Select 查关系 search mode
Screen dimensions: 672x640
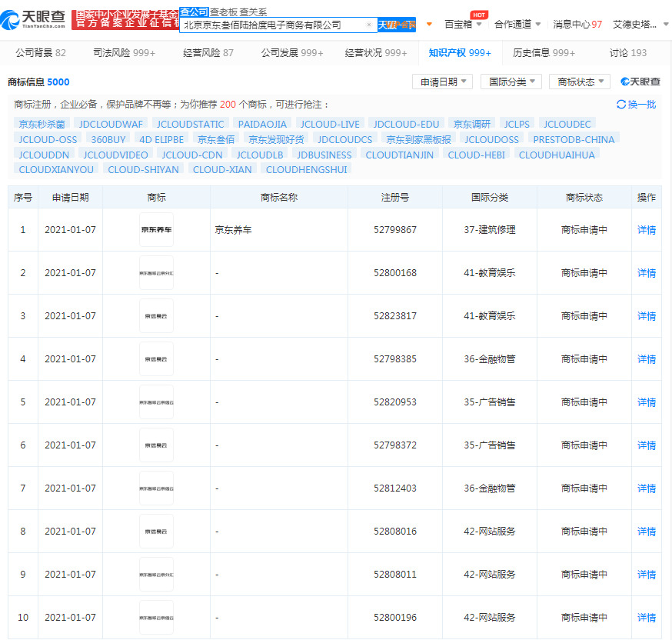[253, 12]
